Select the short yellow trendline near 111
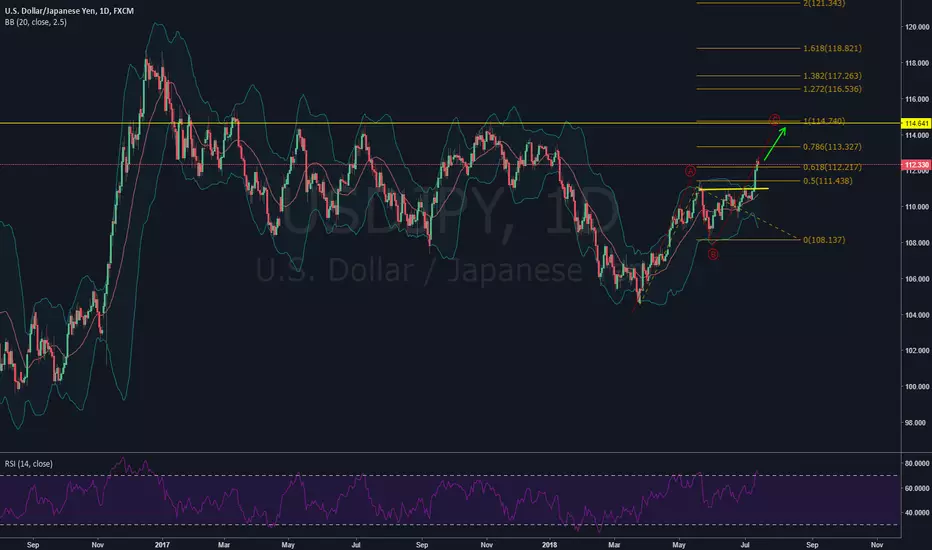The image size is (932, 550). 734,189
